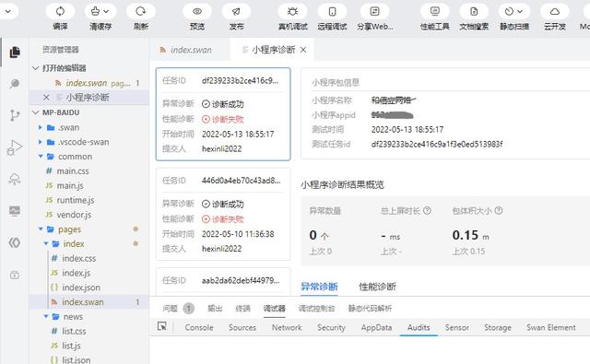Click the 刷新 refresh toolbar icon

tap(141, 11)
